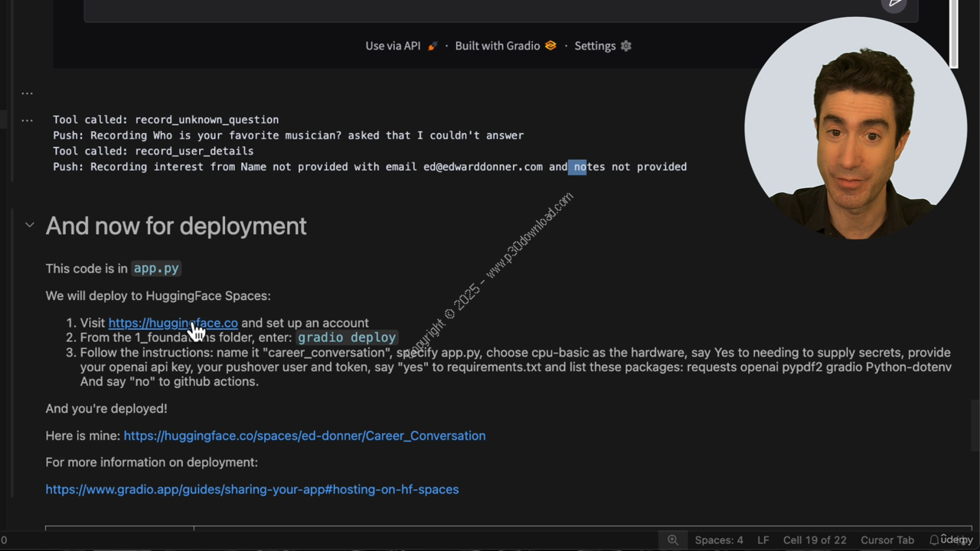Click the 'Push: Recording Who is your favorite musician' line

coord(288,135)
